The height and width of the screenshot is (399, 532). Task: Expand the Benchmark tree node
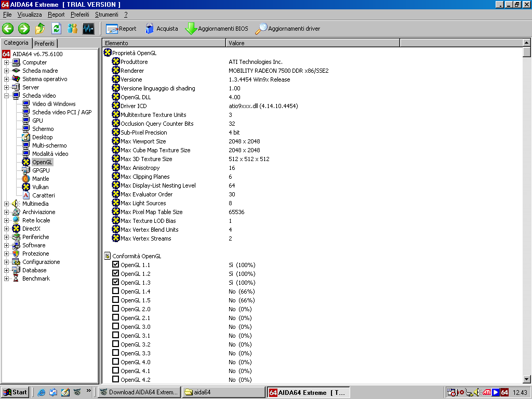[x=6, y=278]
